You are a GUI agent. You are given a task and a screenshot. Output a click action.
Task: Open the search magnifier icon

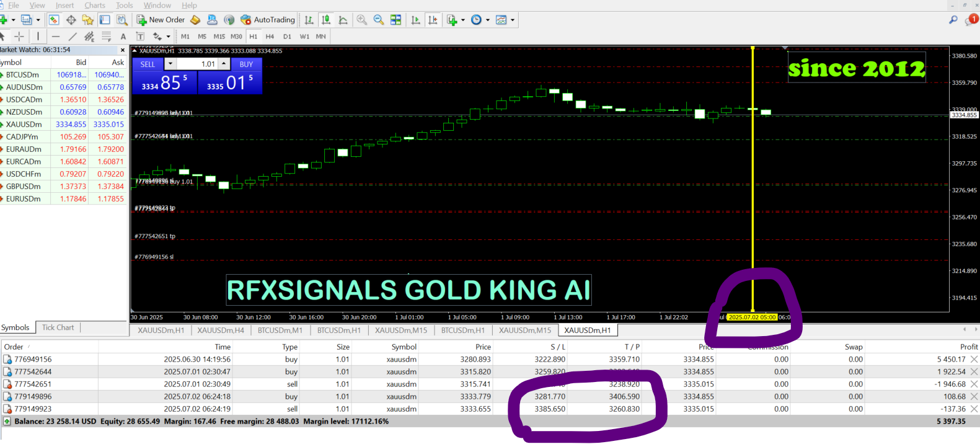953,20
